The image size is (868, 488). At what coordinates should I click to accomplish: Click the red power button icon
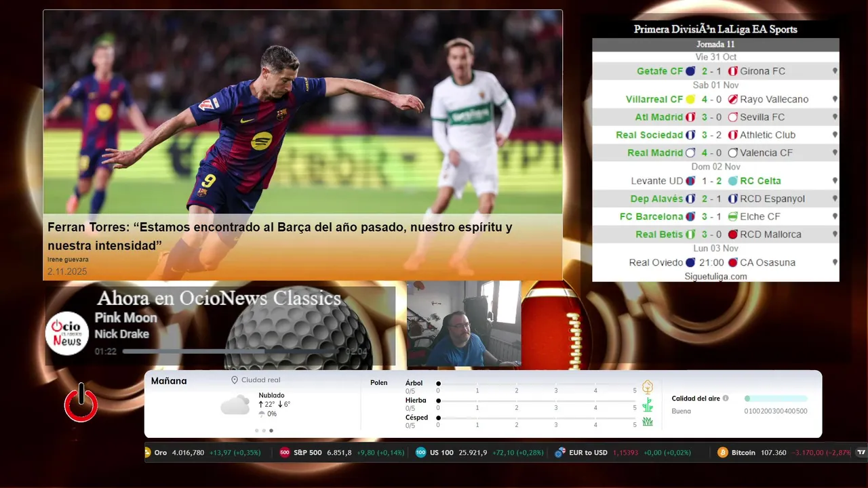(x=81, y=404)
